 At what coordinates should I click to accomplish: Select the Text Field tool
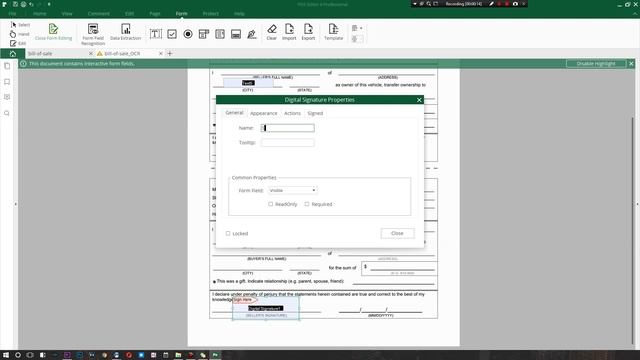pos(156,34)
